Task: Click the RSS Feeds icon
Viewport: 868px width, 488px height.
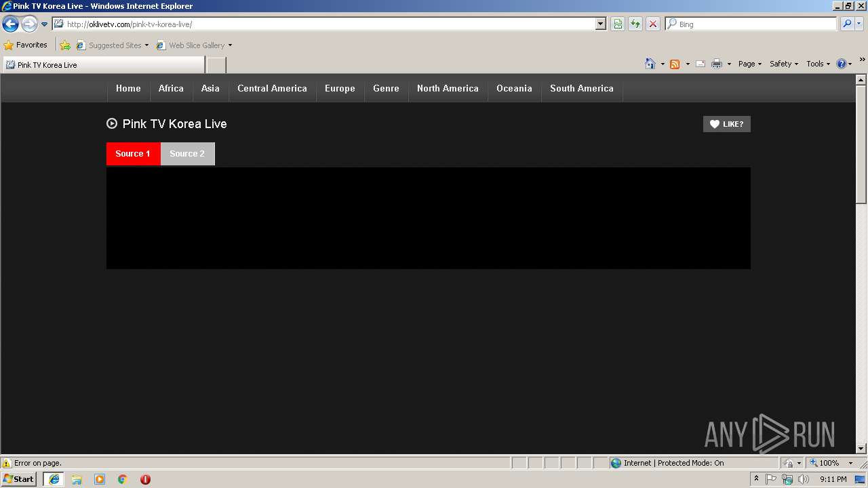Action: click(675, 64)
